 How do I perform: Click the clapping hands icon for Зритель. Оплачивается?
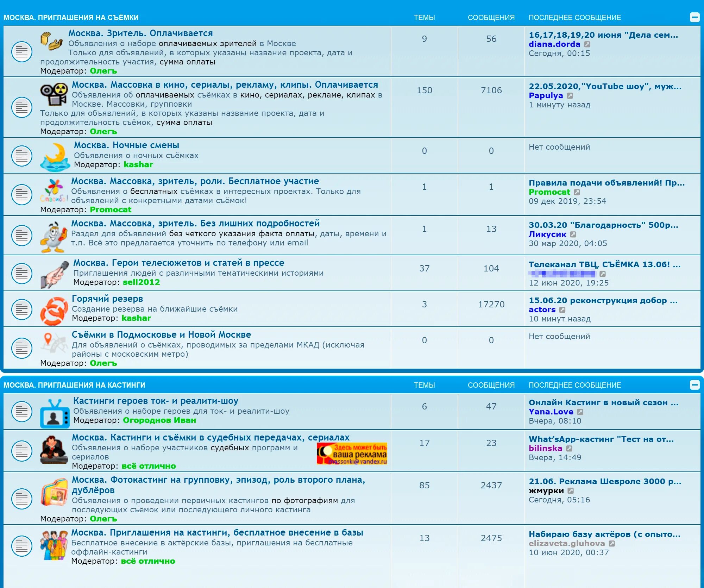point(51,41)
